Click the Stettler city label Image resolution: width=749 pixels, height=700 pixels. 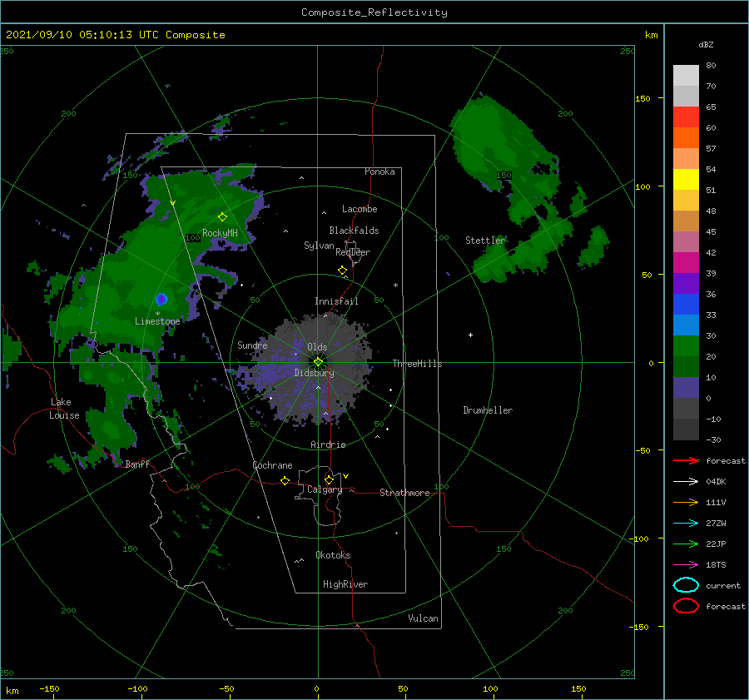click(485, 241)
